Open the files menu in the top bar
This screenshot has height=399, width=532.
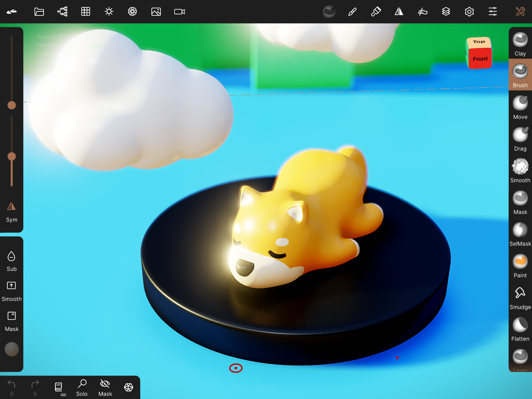click(39, 11)
